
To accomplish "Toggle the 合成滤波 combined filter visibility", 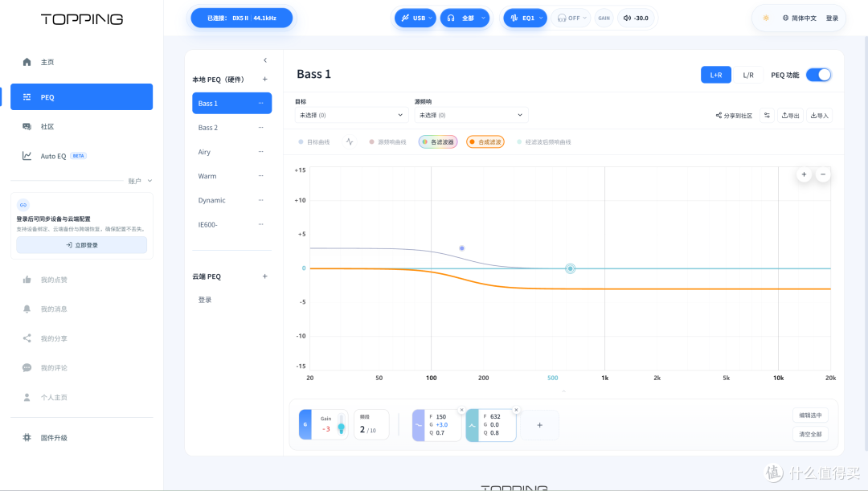I will [485, 142].
